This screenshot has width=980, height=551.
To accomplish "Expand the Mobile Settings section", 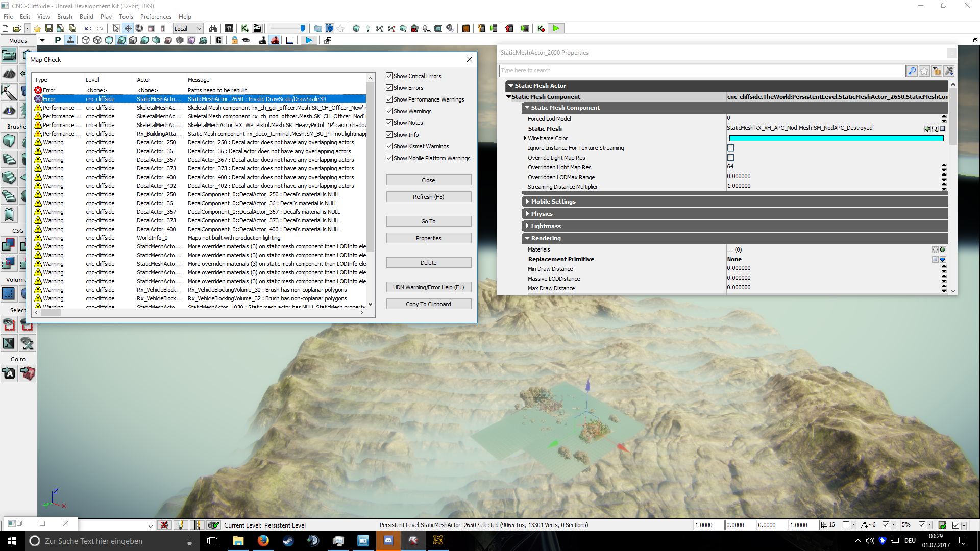I will tap(527, 202).
